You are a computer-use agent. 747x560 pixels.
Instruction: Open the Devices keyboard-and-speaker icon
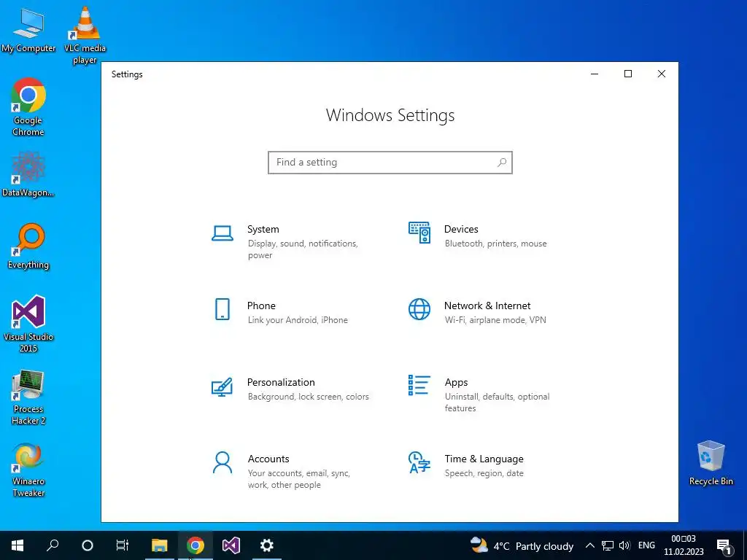[x=419, y=233]
